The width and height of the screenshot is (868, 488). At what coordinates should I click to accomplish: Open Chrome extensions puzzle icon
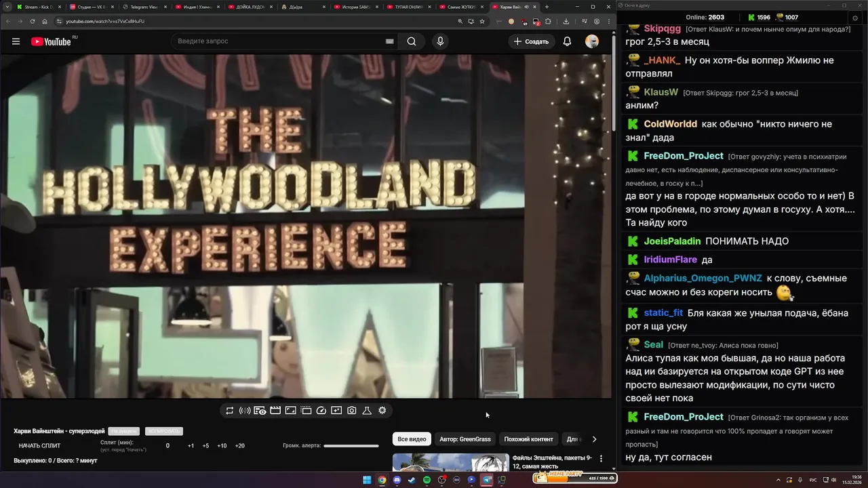pos(548,21)
